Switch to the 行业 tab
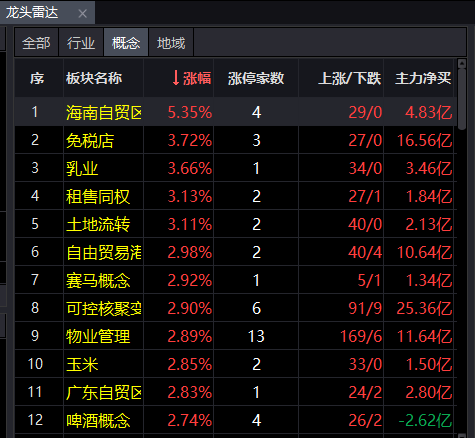This screenshot has width=475, height=438. pos(81,42)
